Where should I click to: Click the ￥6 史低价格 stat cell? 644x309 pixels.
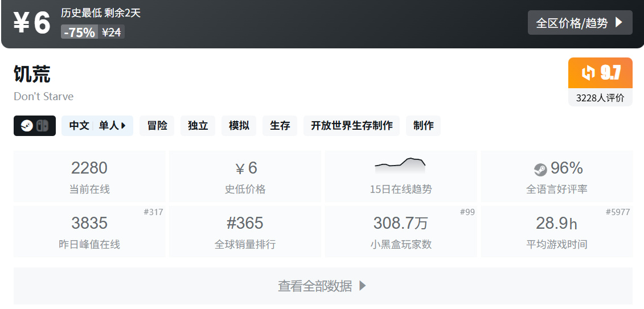pos(245,176)
